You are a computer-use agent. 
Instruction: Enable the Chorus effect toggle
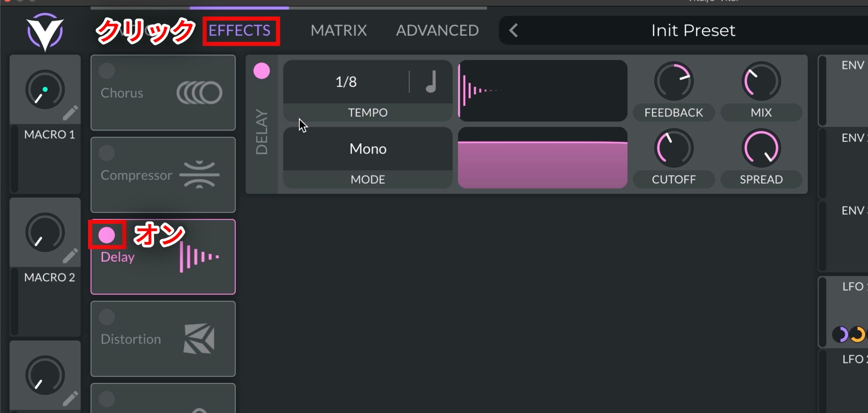point(107,71)
